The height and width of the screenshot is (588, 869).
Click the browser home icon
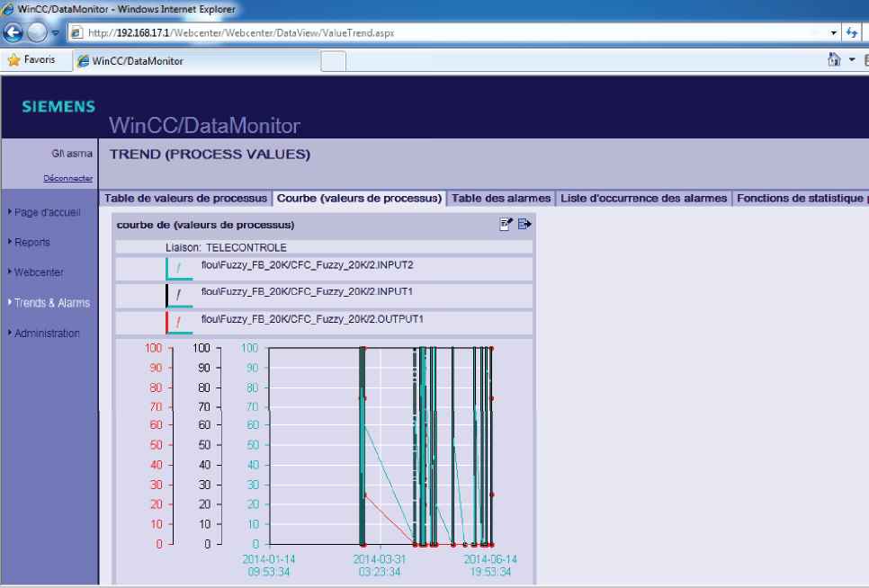coord(835,60)
